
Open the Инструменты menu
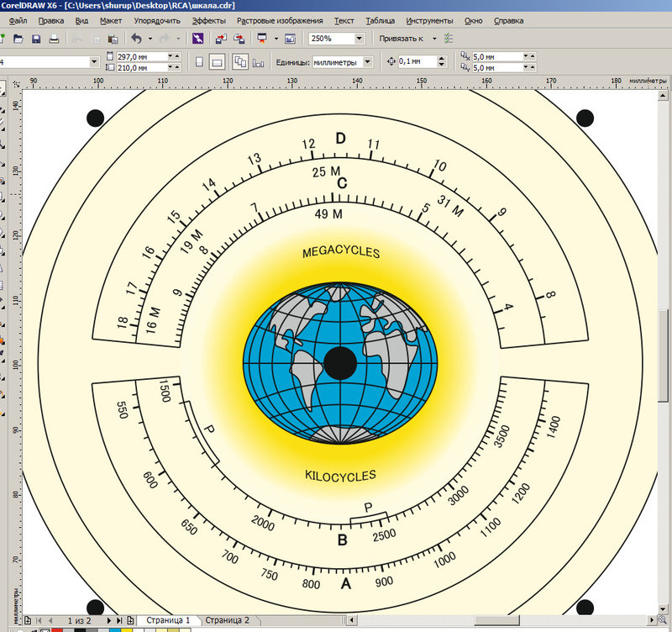pos(429,20)
